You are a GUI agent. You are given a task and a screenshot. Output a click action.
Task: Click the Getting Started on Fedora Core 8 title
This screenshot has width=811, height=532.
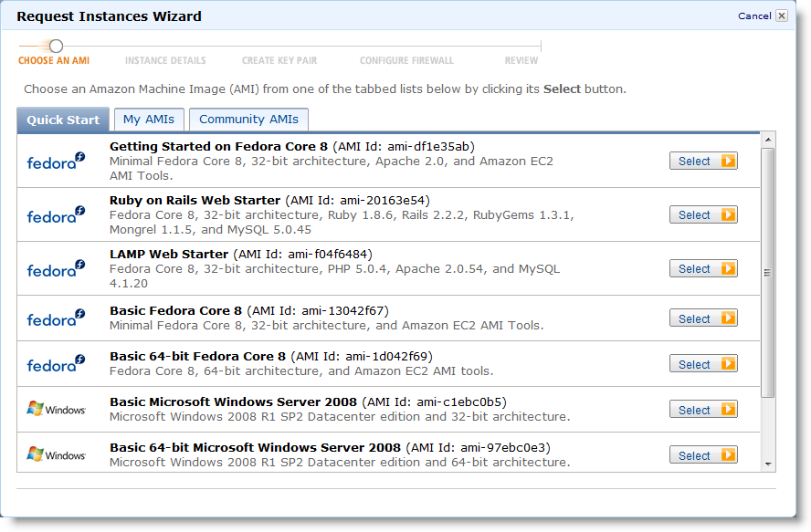click(218, 146)
